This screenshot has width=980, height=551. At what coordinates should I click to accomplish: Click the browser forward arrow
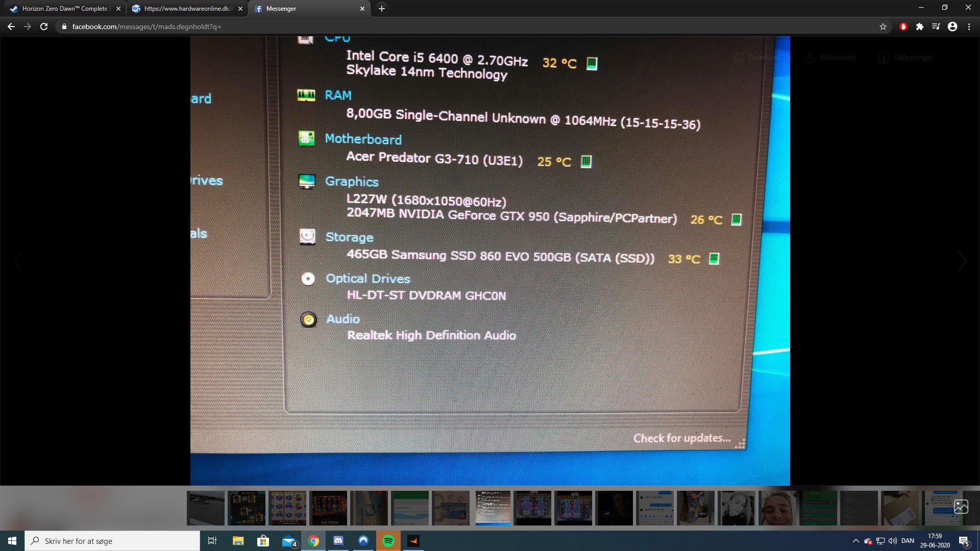coord(28,27)
